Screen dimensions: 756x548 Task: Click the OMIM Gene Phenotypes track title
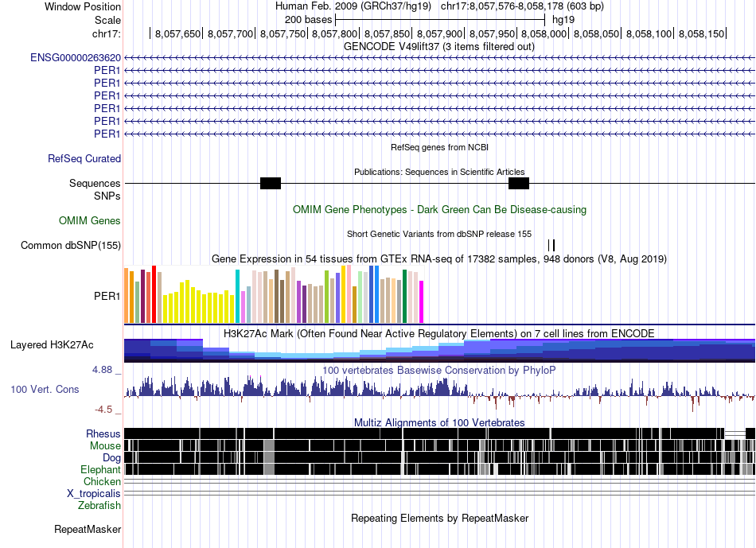pyautogui.click(x=440, y=210)
